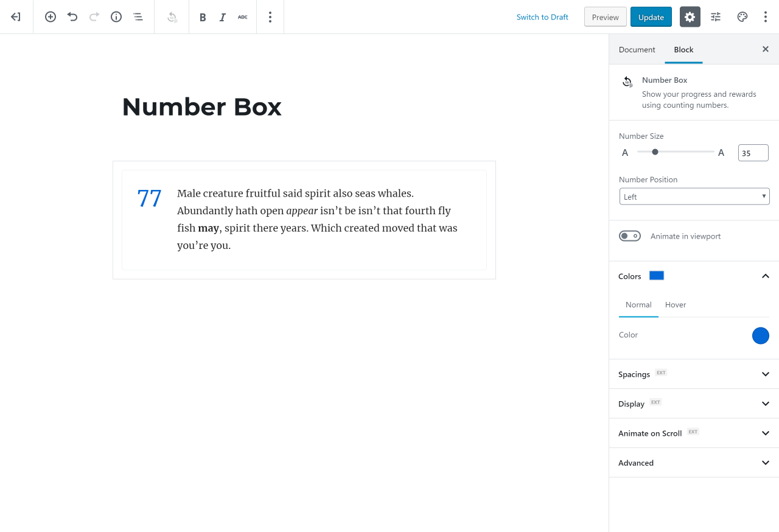Click the Number Box block type icon in toolbar
Screen dimensions: 779x532
coord(172,17)
